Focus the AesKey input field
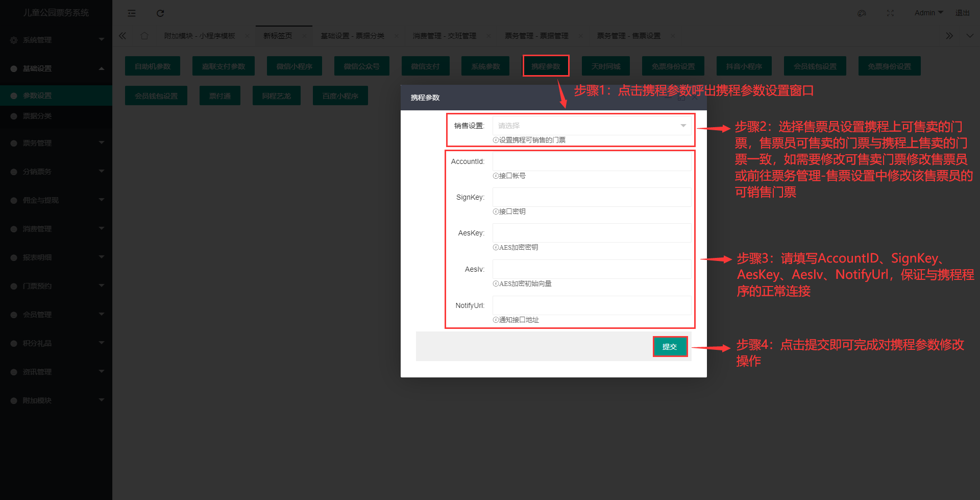This screenshot has height=500, width=980. point(592,233)
